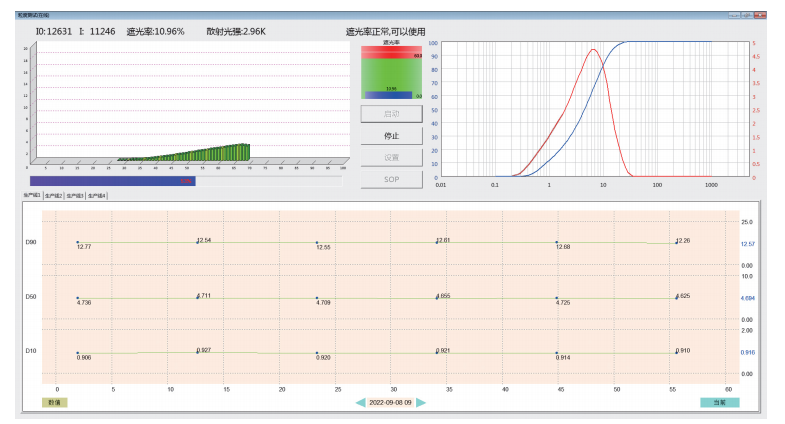Open 设置 (Settings) button
The width and height of the screenshot is (785, 424).
tap(391, 157)
